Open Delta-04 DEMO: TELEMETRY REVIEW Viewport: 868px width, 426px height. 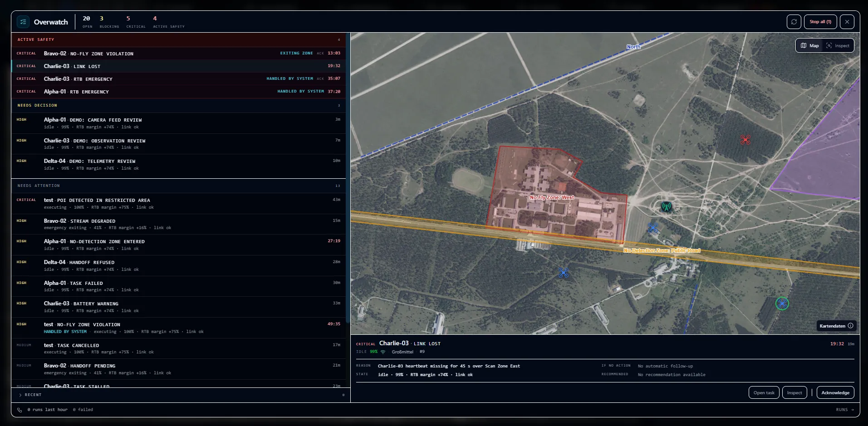(x=178, y=164)
